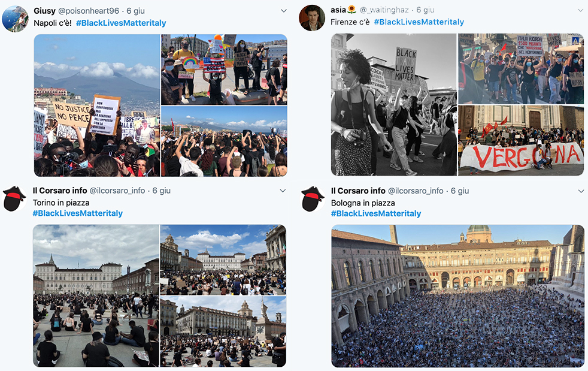This screenshot has width=588, height=371.
Task: Open black-and-white Black Lives Matter photo
Action: [394, 104]
